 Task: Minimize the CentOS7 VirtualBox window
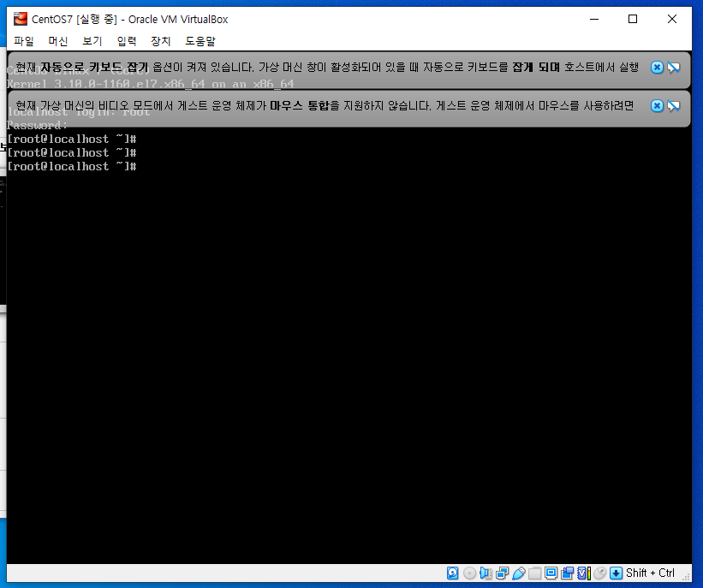(594, 19)
